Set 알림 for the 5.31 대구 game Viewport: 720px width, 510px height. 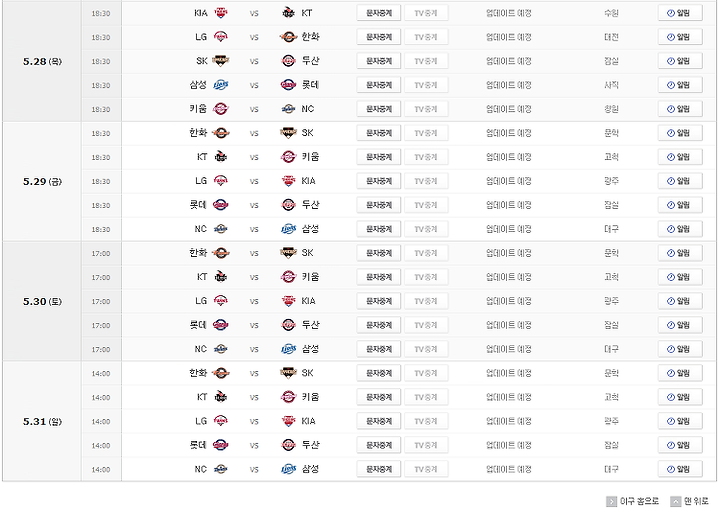click(x=680, y=469)
